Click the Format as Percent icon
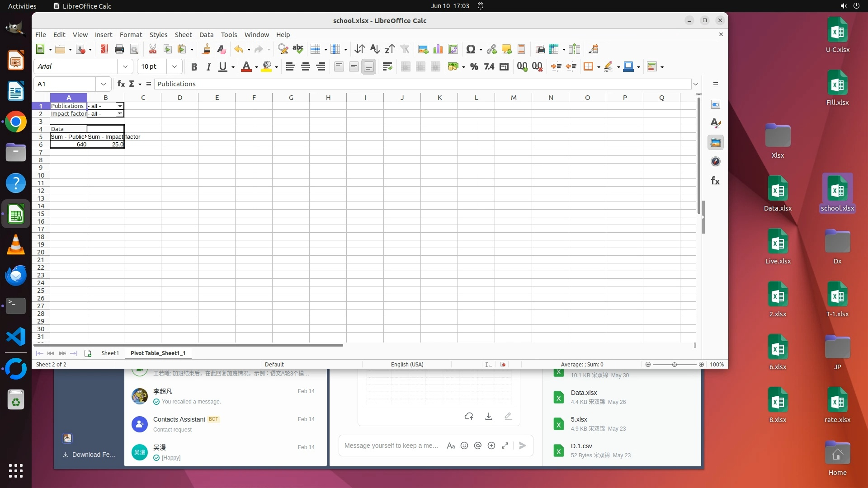The image size is (868, 488). tap(474, 66)
